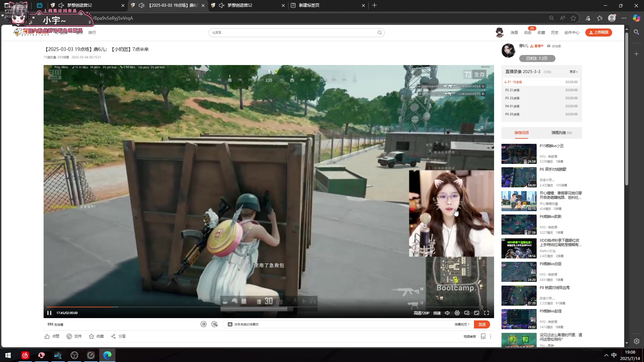Open 收藏 favorites in header
Screen dimensions: 644x362
[x=541, y=33]
